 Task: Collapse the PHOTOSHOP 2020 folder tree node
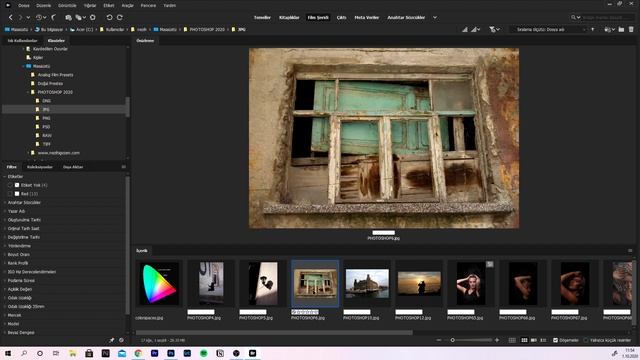(28, 92)
